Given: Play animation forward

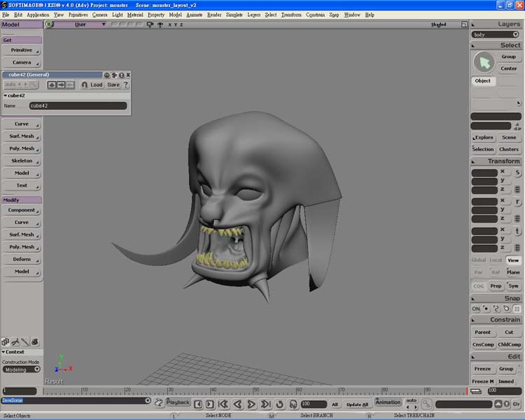Looking at the screenshot, I should click(x=251, y=405).
